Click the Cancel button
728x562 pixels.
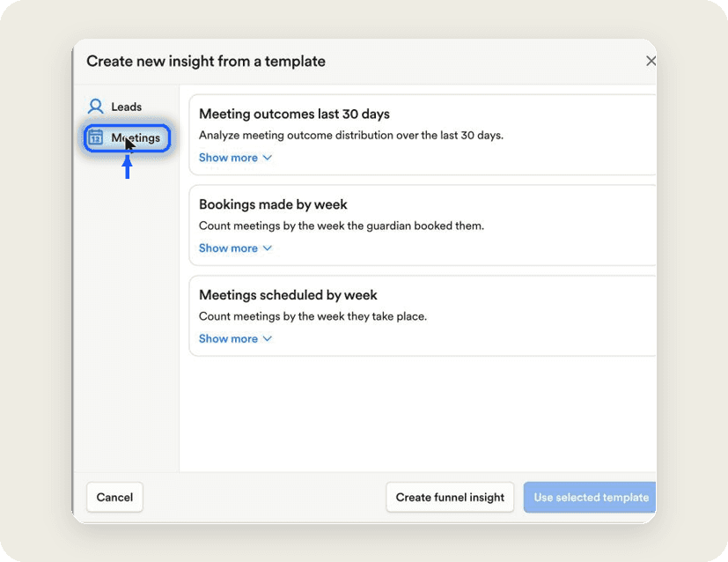(114, 497)
